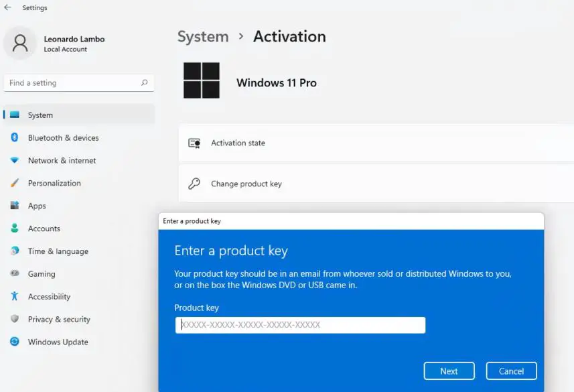The width and height of the screenshot is (574, 392).
Task: Click the Next button
Action: (x=449, y=371)
